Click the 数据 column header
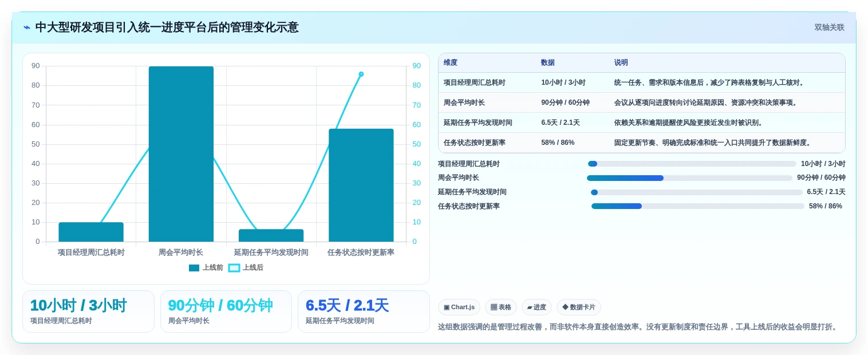This screenshot has width=868, height=355. (x=548, y=63)
